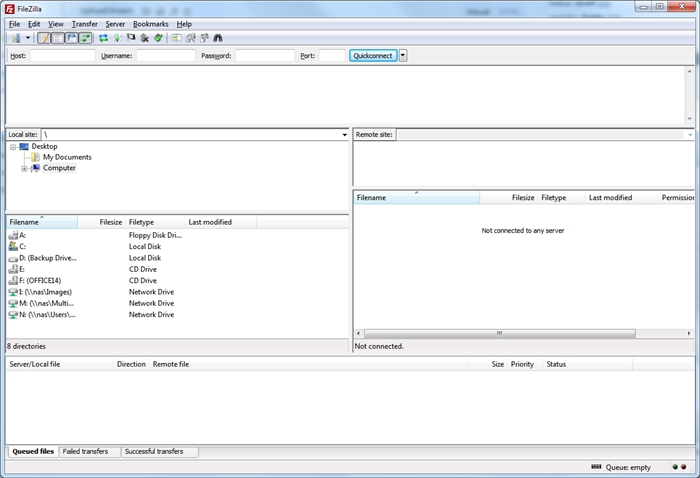Click remote pane horizontal scrollbar thumb
Viewport: 700px width, 478px height.
tap(500, 333)
